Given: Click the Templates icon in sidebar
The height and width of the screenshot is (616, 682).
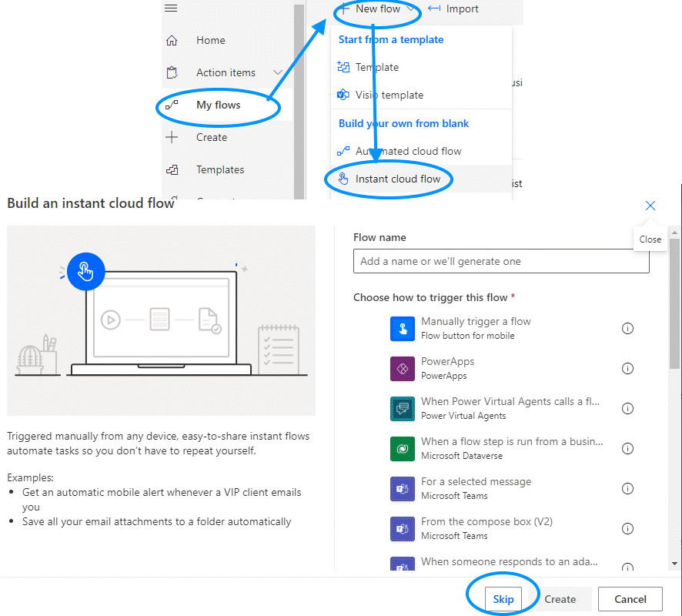Looking at the screenshot, I should [172, 169].
